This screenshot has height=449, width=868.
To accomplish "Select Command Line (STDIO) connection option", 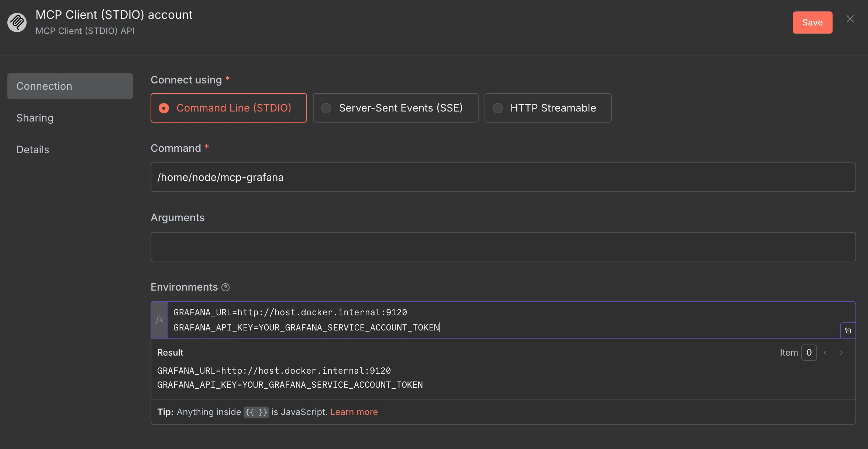I will [x=229, y=108].
